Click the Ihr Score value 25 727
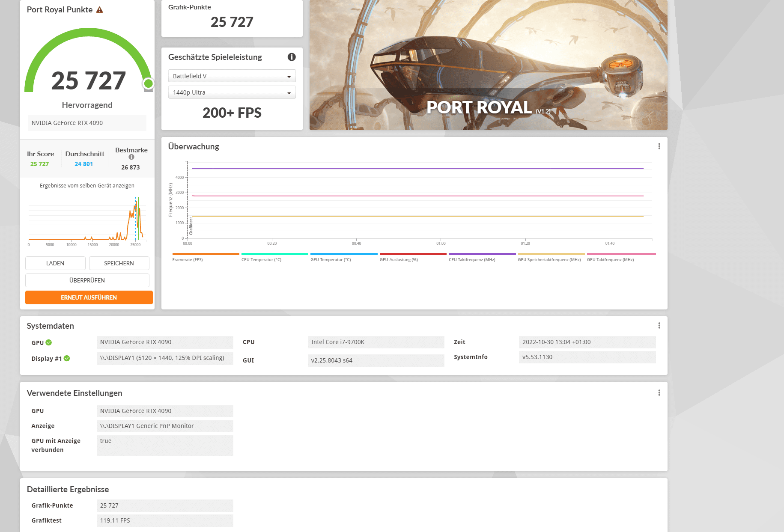The width and height of the screenshot is (784, 532). [39, 164]
